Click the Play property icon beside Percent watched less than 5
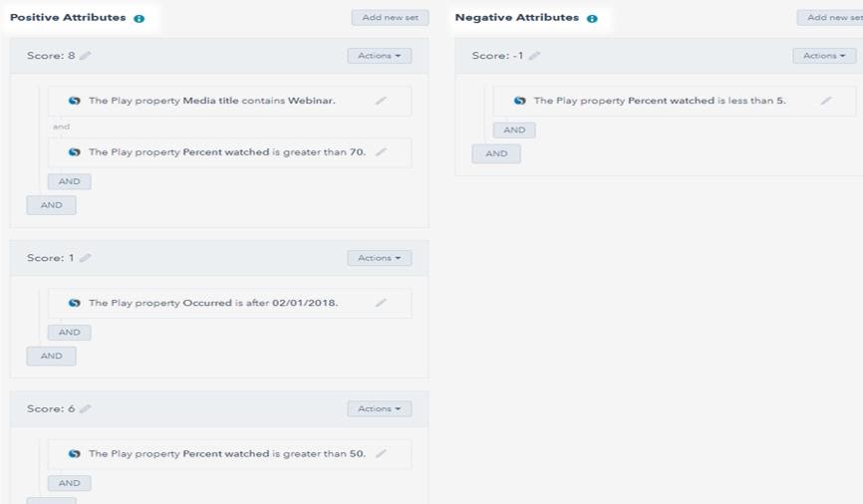 (x=519, y=101)
